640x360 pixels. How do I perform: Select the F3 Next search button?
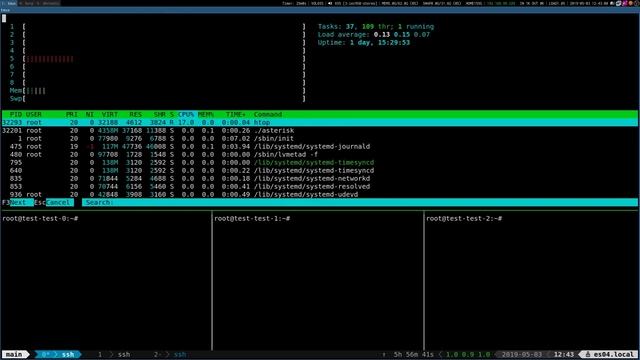click(x=18, y=202)
